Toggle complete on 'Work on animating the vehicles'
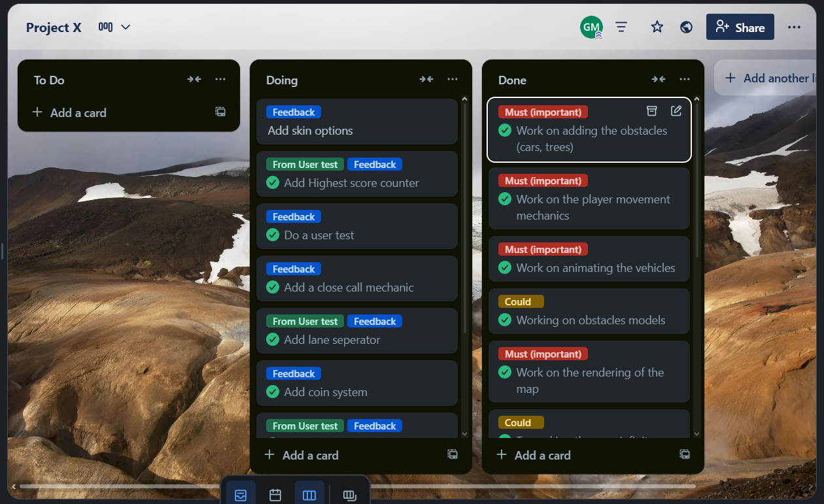 coord(505,268)
